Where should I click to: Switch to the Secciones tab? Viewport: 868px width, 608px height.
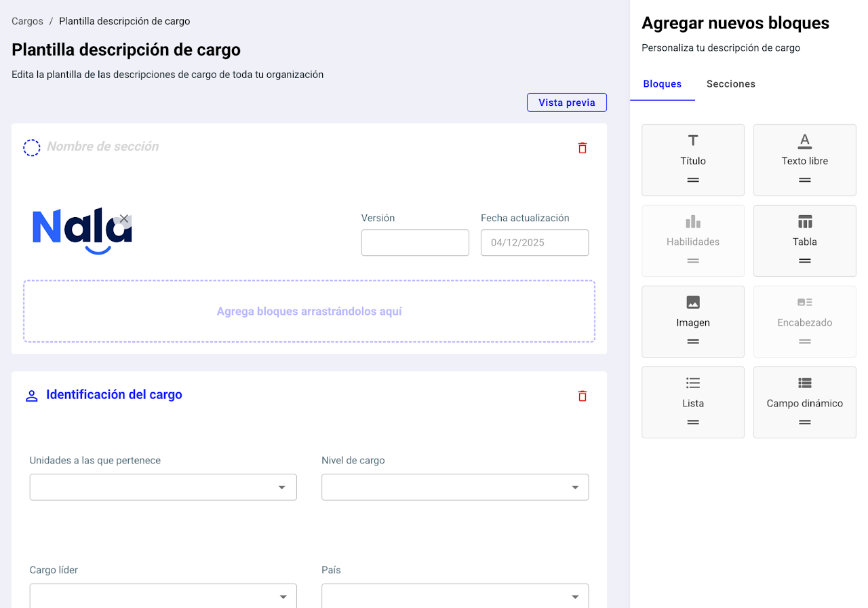pyautogui.click(x=730, y=84)
